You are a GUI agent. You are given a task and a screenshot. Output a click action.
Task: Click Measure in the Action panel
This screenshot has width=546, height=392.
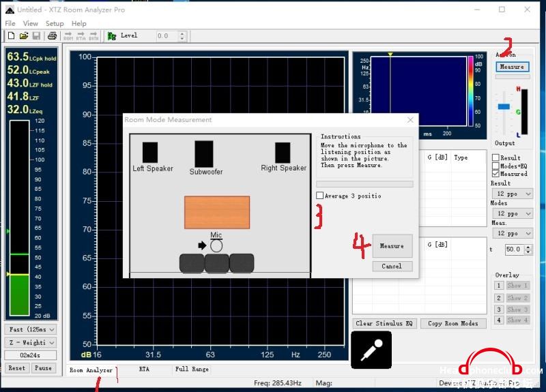513,66
